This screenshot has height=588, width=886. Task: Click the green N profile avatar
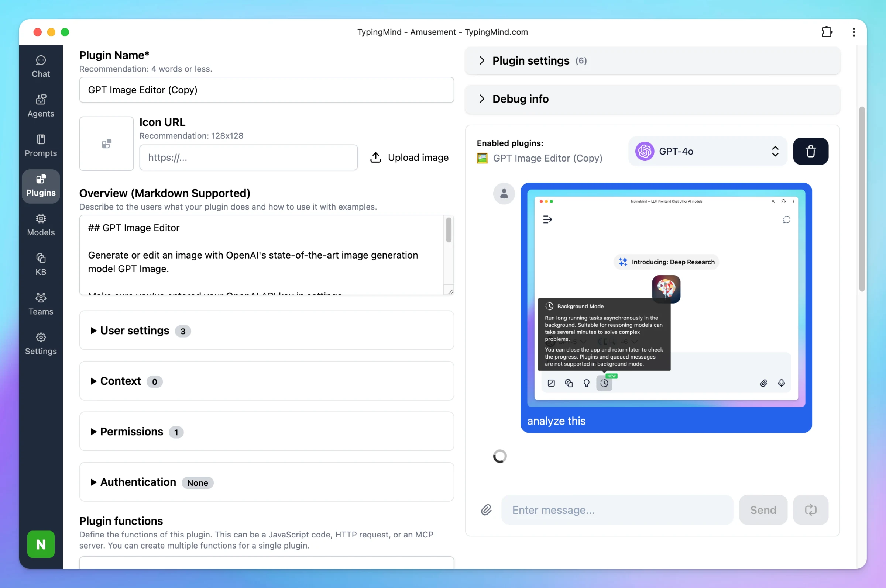41,544
